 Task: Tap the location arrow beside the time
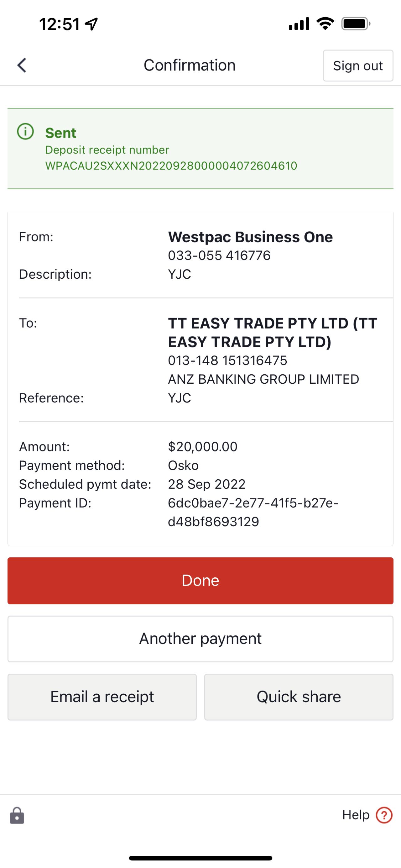91,24
